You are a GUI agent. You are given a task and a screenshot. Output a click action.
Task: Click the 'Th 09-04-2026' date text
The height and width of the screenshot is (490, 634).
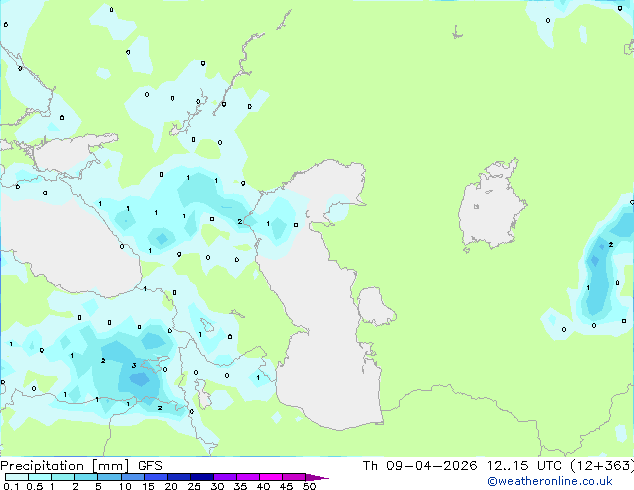pyautogui.click(x=420, y=466)
